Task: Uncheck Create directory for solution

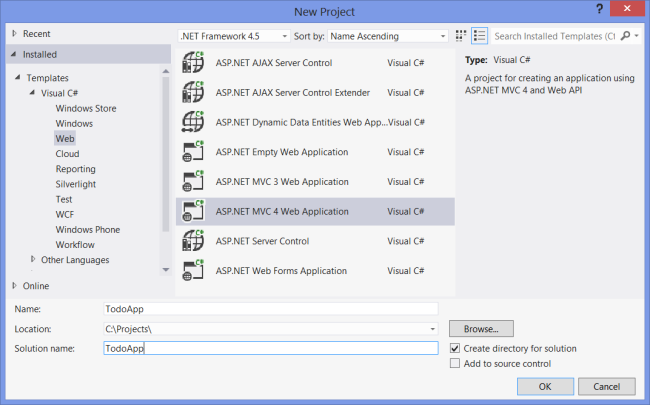Action: tap(455, 348)
